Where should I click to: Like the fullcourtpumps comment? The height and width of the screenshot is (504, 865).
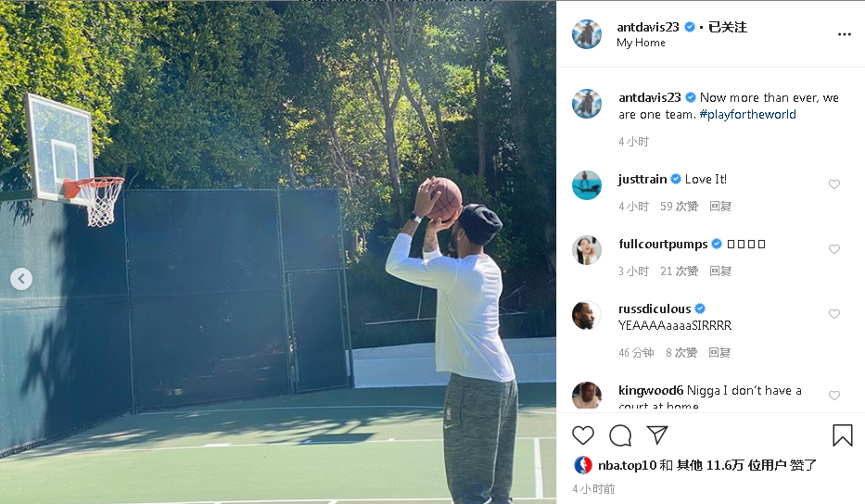[834, 249]
